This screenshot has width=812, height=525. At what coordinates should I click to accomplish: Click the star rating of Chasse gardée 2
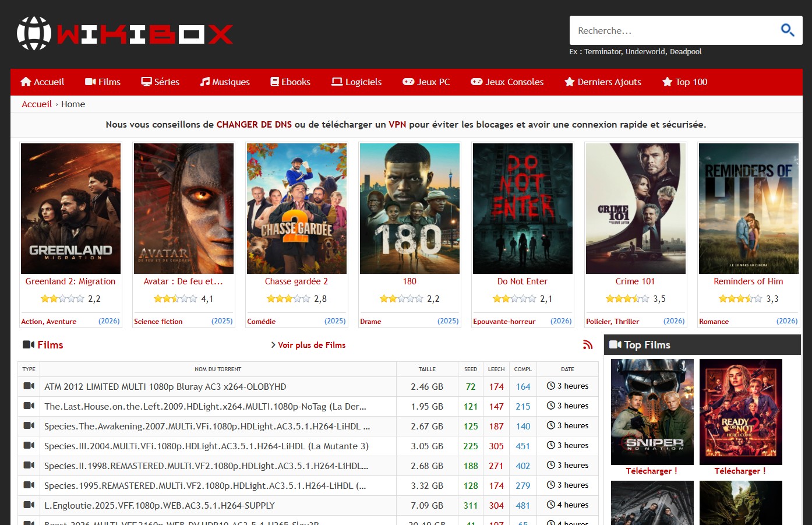tap(288, 299)
